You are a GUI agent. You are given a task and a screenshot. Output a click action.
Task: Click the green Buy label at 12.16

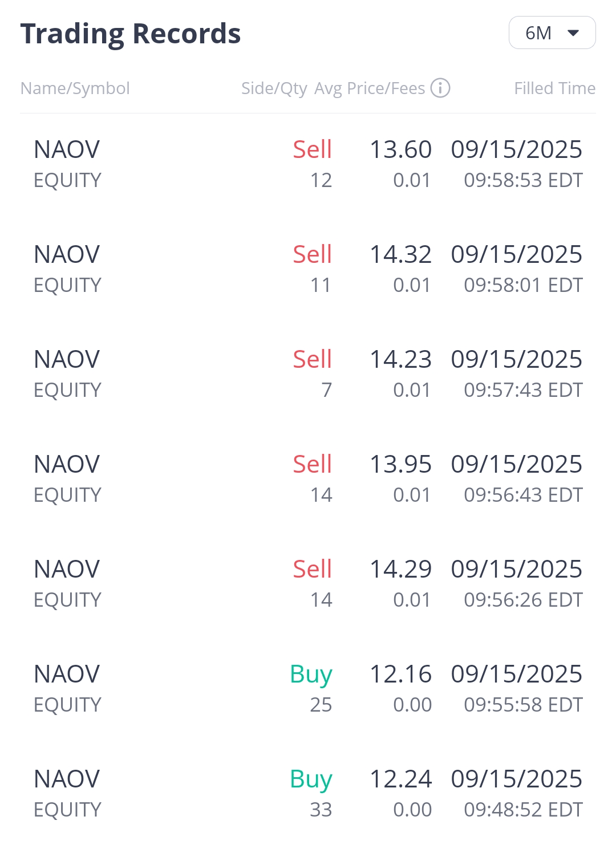311,675
